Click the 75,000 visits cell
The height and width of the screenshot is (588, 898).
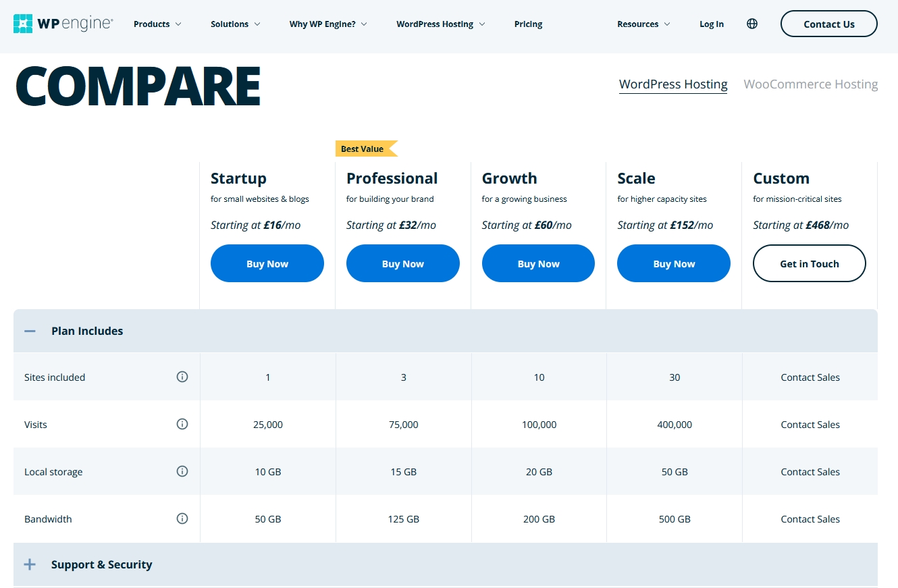pyautogui.click(x=404, y=425)
